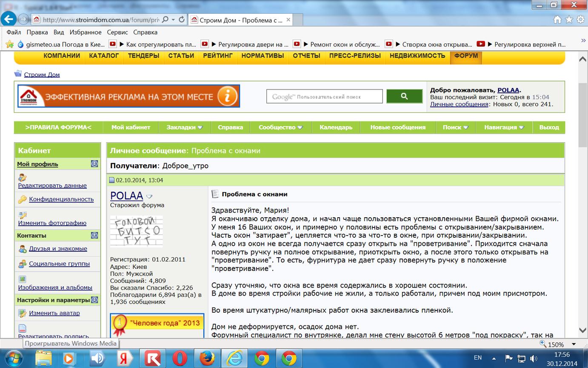Collapse the Мой профиль section

(x=94, y=164)
